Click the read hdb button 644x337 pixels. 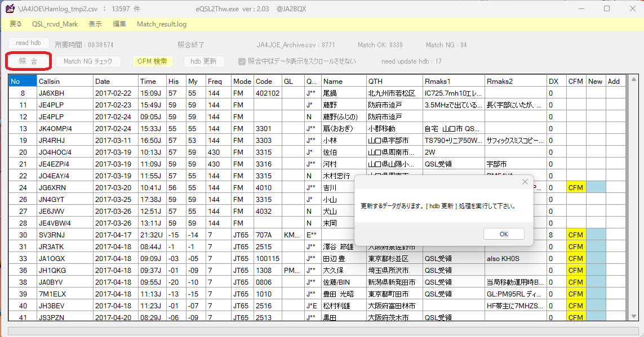point(28,43)
